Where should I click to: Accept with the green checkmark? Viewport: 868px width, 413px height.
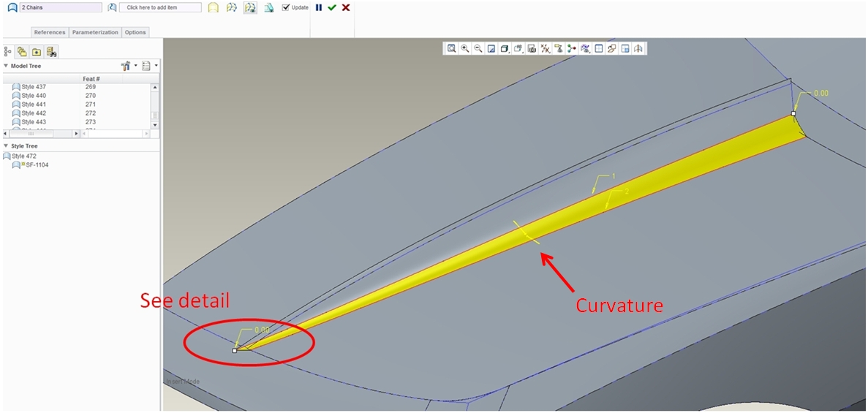click(331, 7)
